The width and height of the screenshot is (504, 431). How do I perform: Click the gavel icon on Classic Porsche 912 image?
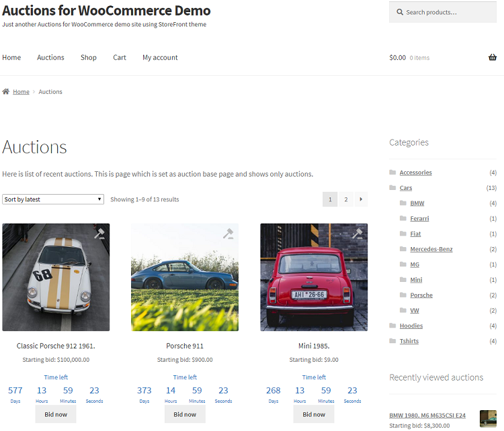pos(99,234)
